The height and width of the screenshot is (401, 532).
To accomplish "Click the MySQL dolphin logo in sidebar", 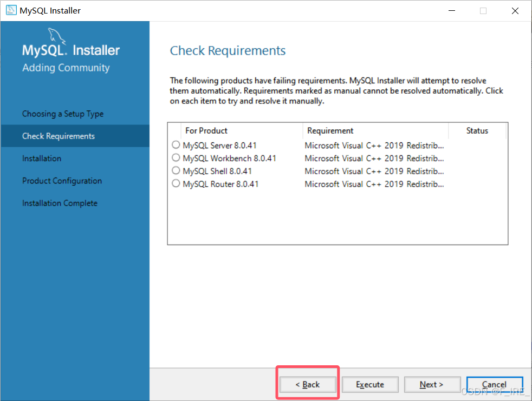I will pyautogui.click(x=56, y=36).
